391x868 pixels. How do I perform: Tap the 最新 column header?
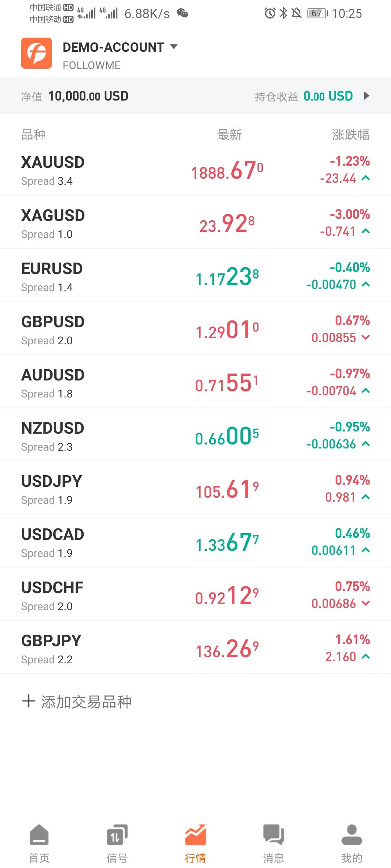click(229, 135)
